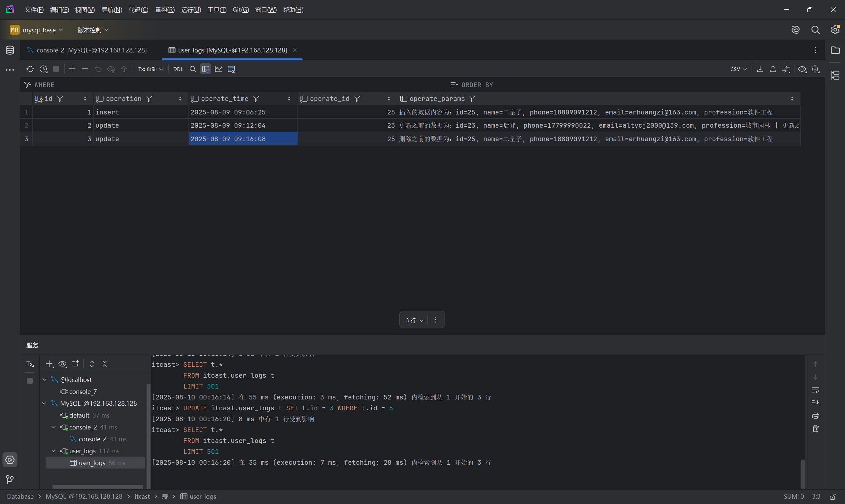Toggle soft-wrap in the services output
The width and height of the screenshot is (845, 504).
coord(815,390)
